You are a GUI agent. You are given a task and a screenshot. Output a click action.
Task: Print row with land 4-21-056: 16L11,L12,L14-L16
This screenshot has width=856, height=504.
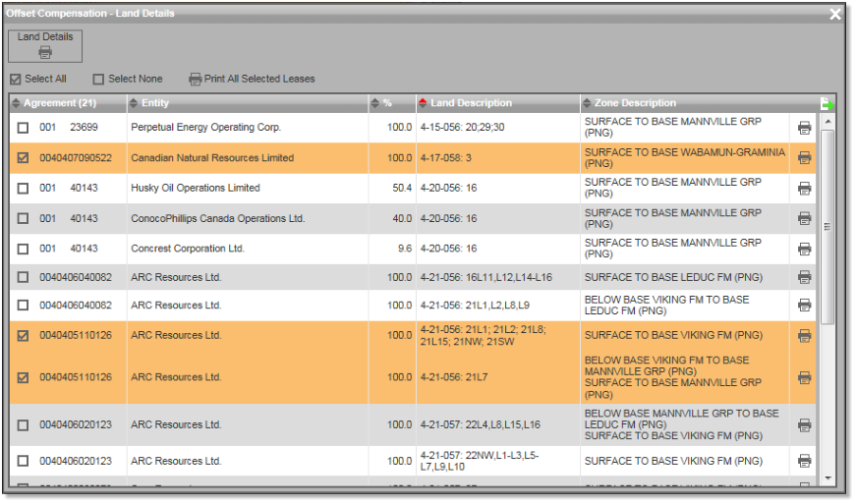pyautogui.click(x=804, y=278)
